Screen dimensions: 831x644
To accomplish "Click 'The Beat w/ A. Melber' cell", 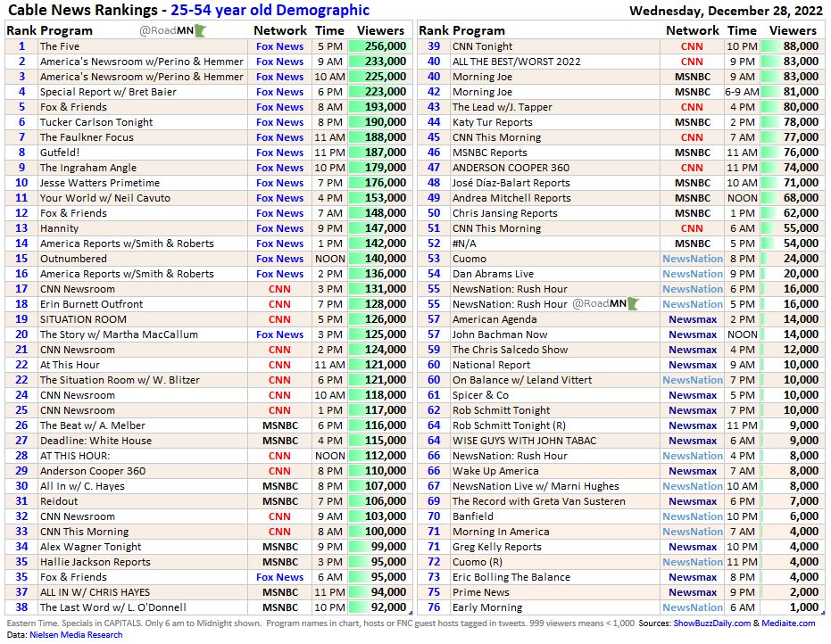I will 143,425.
